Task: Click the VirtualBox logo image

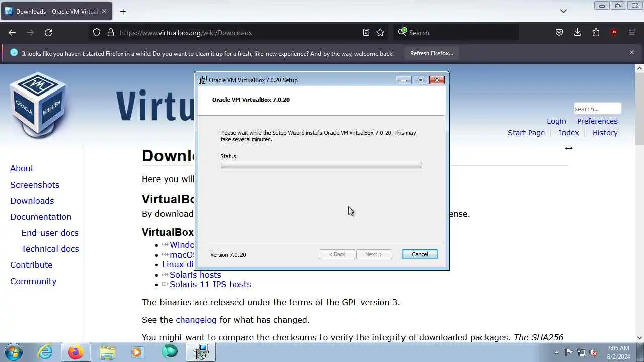Action: coord(38,105)
